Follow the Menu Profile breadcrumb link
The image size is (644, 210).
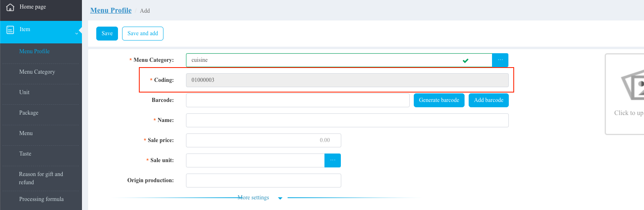(111, 10)
